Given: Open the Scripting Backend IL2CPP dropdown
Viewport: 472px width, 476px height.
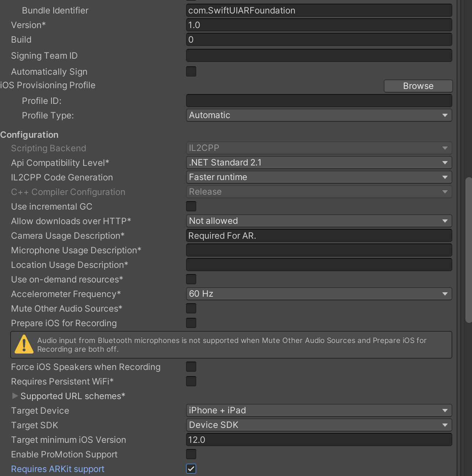Looking at the screenshot, I should pyautogui.click(x=319, y=148).
